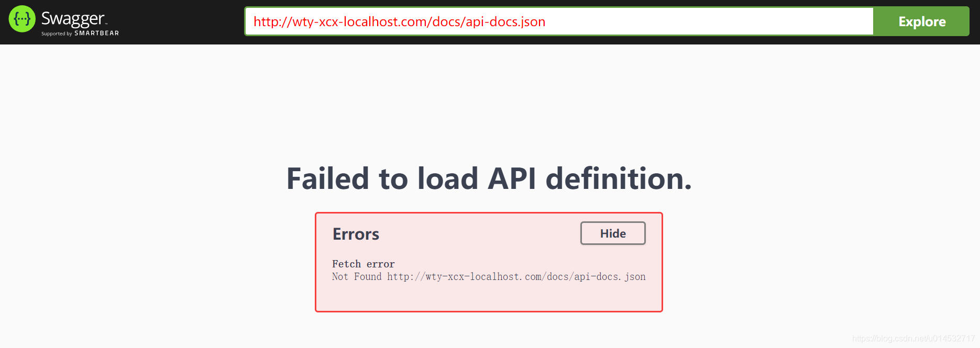
Task: Click the Swagger logo icon
Action: click(22, 19)
